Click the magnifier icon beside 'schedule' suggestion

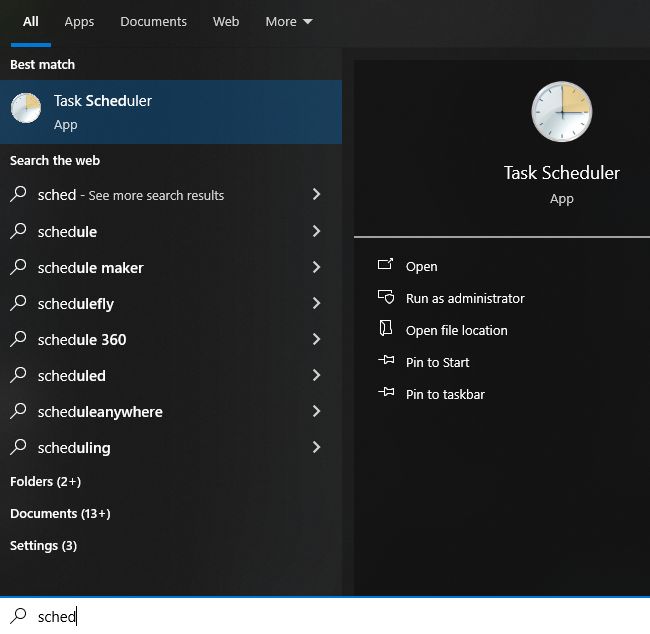[x=18, y=231]
